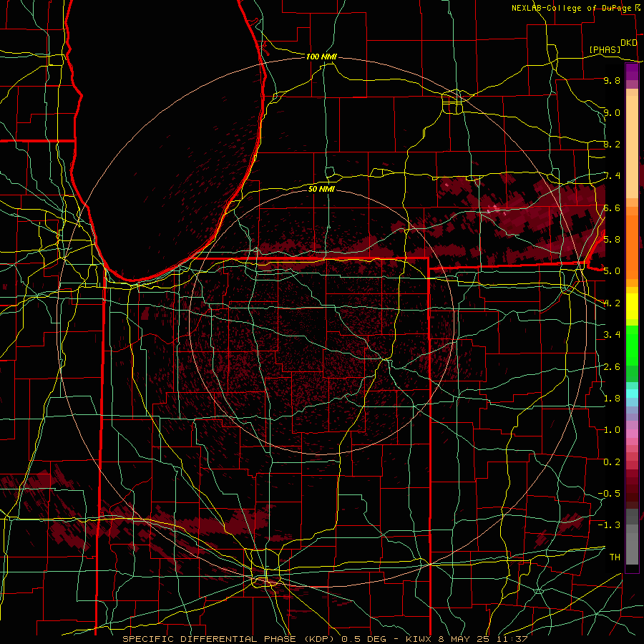644x644 pixels.
Task: Click the 5.8 color scale value
Action: tap(612, 239)
